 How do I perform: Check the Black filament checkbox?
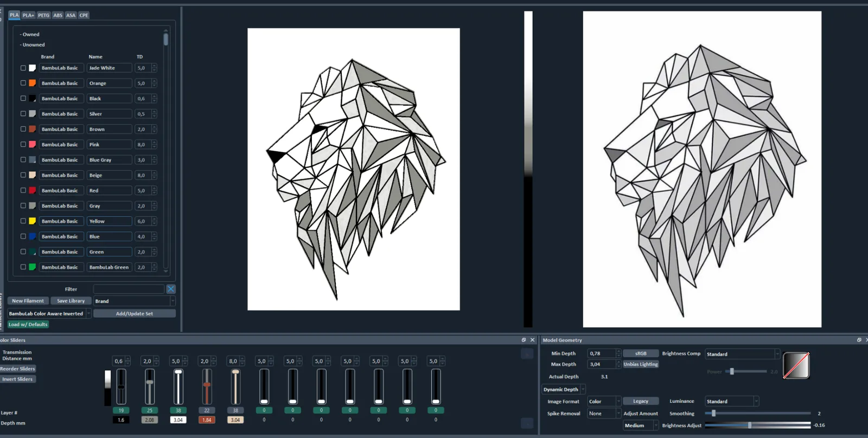pos(23,98)
